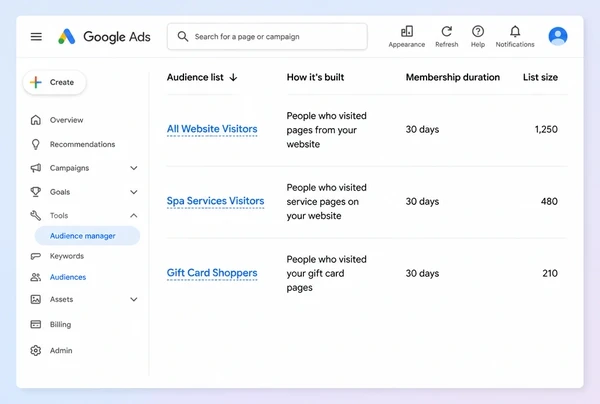Click the Membership duration column header
The height and width of the screenshot is (404, 600).
point(453,77)
